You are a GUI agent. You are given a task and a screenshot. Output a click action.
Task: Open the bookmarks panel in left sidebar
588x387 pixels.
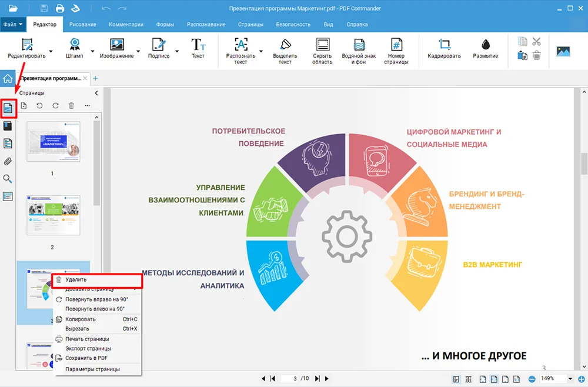pyautogui.click(x=8, y=126)
